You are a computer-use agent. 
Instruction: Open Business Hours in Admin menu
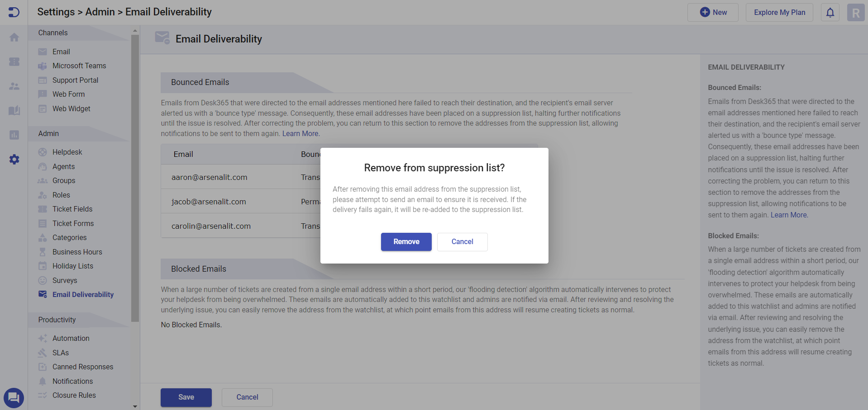coord(77,252)
